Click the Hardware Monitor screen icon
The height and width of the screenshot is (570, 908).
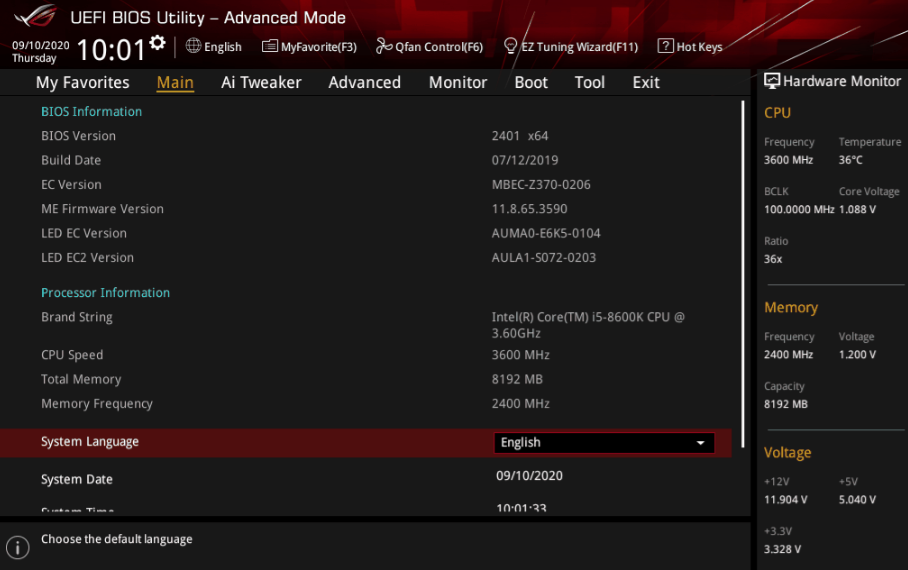(x=771, y=81)
